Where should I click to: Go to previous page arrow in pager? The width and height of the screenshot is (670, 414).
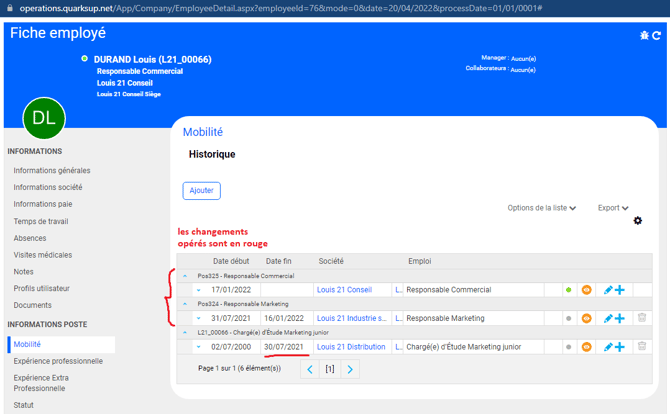tap(310, 369)
